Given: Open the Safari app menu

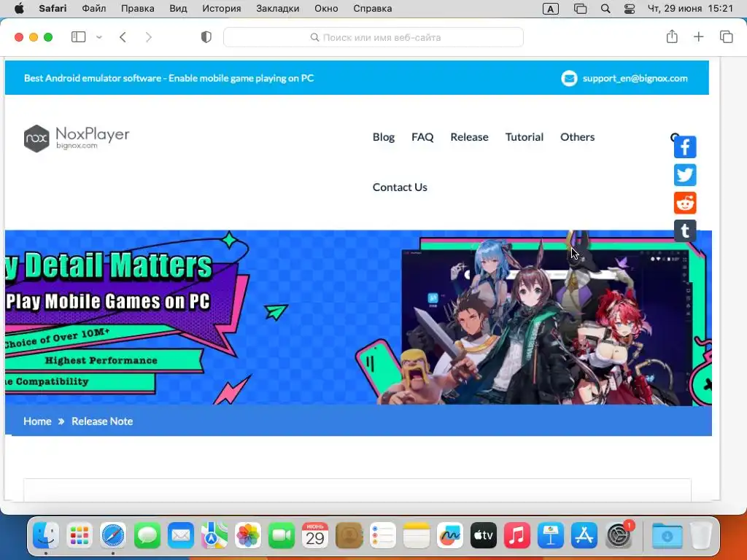Looking at the screenshot, I should click(53, 9).
